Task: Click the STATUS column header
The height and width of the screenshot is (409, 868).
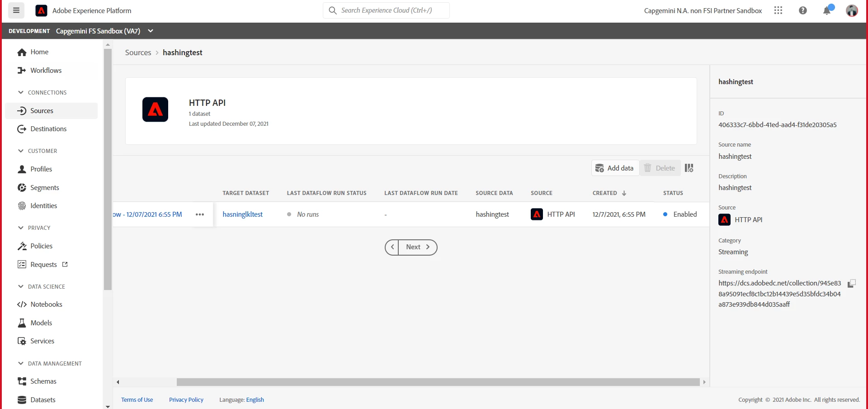Action: pyautogui.click(x=673, y=193)
